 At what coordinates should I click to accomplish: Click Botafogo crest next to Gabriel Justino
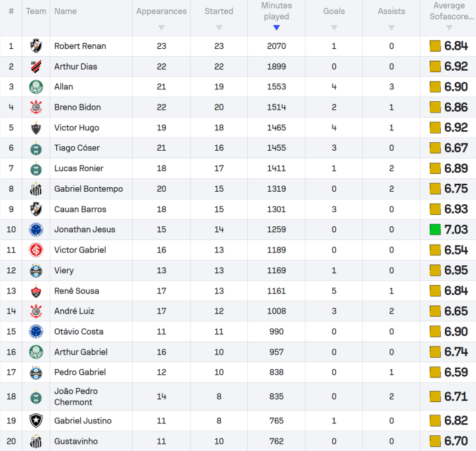click(x=36, y=421)
